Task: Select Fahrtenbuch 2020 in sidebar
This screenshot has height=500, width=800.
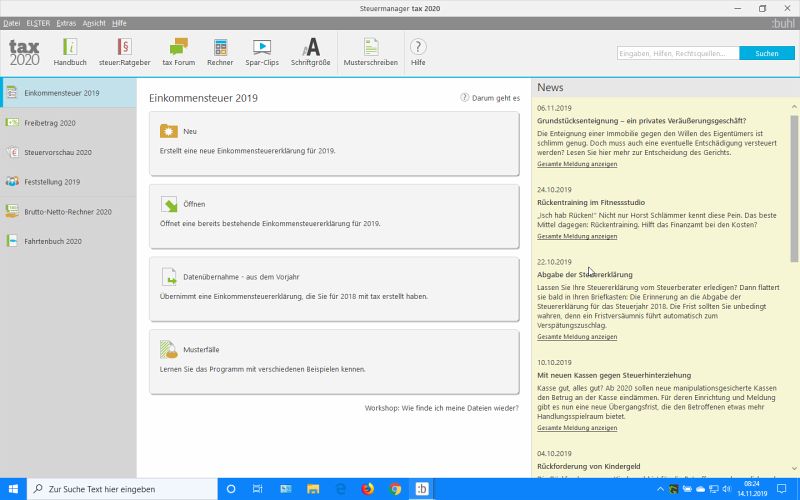Action: (x=52, y=241)
